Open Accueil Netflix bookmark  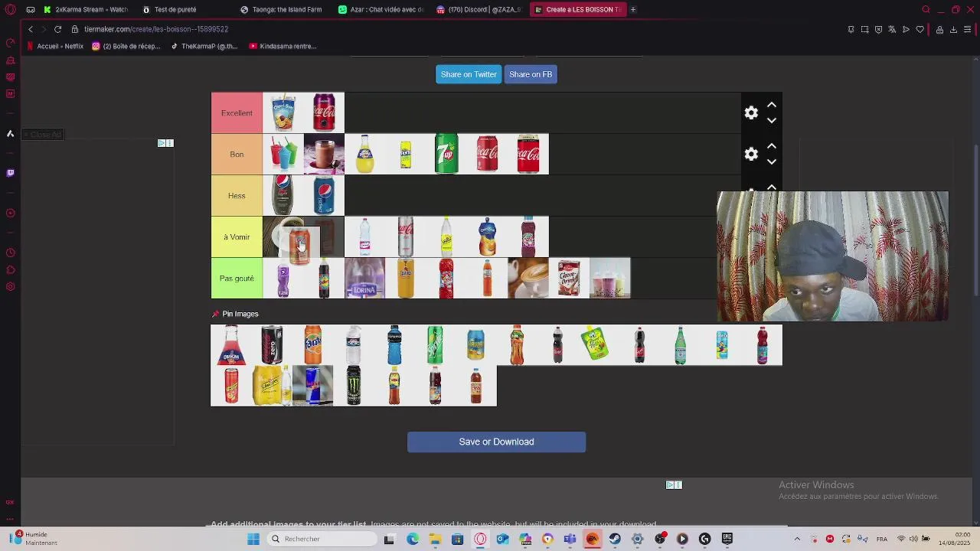coord(55,46)
